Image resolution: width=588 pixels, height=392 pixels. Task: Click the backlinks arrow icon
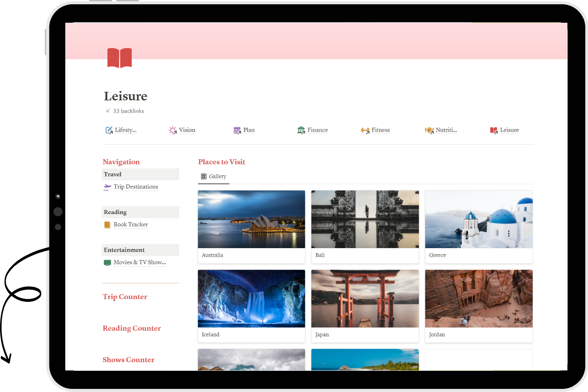(x=108, y=111)
